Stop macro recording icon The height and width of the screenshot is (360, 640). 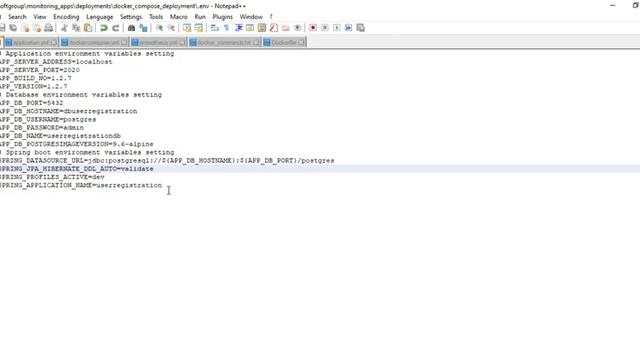click(325, 28)
